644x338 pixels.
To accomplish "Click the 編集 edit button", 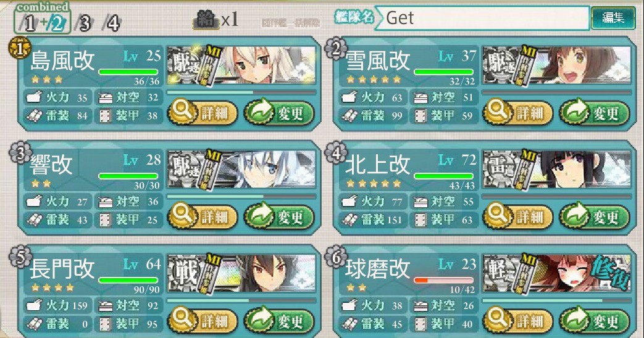I will [x=613, y=18].
